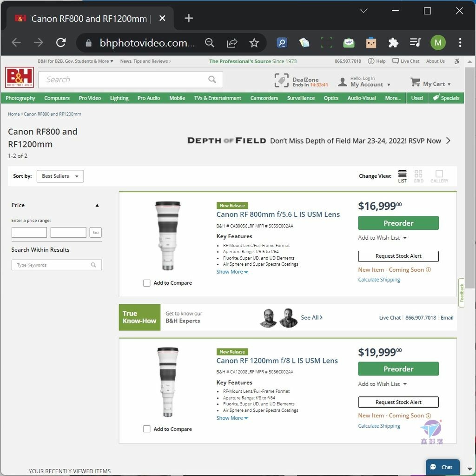
Task: Open the green dashed-frame screenshot extension
Action: click(326, 43)
